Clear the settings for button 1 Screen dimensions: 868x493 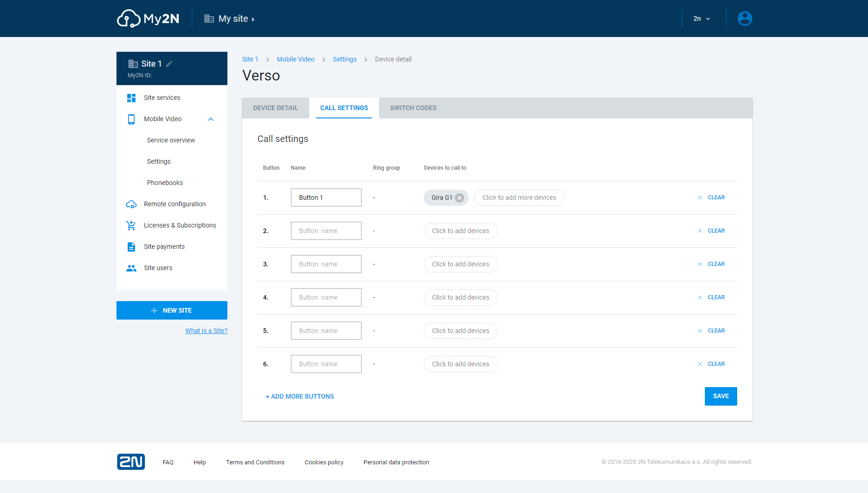(711, 198)
